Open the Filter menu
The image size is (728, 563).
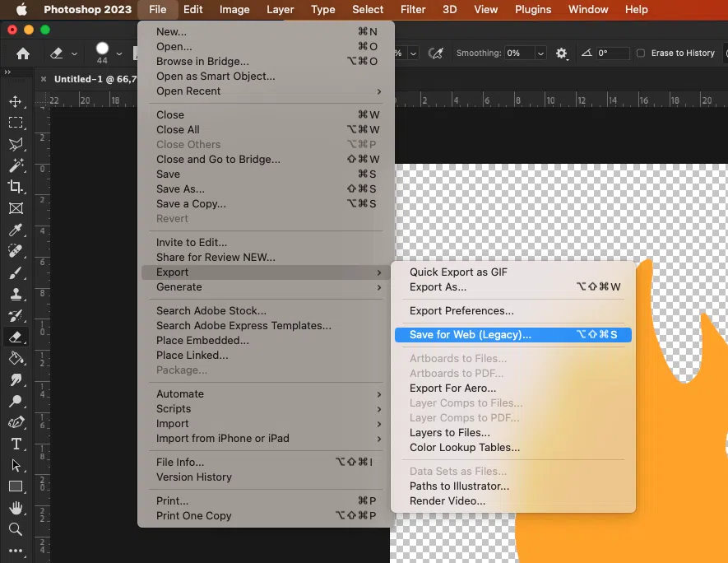413,9
